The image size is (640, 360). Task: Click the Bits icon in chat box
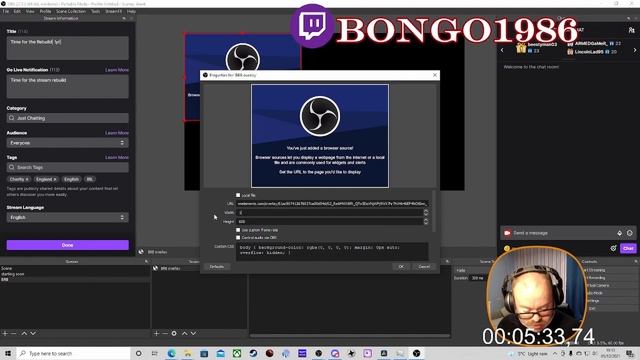[x=620, y=233]
